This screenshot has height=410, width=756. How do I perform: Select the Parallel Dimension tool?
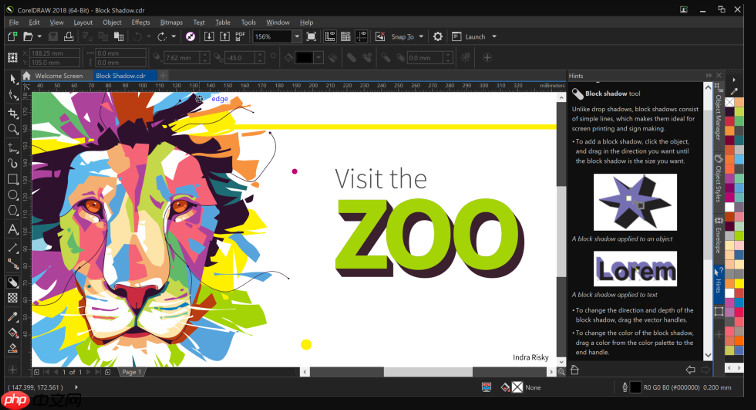click(13, 248)
